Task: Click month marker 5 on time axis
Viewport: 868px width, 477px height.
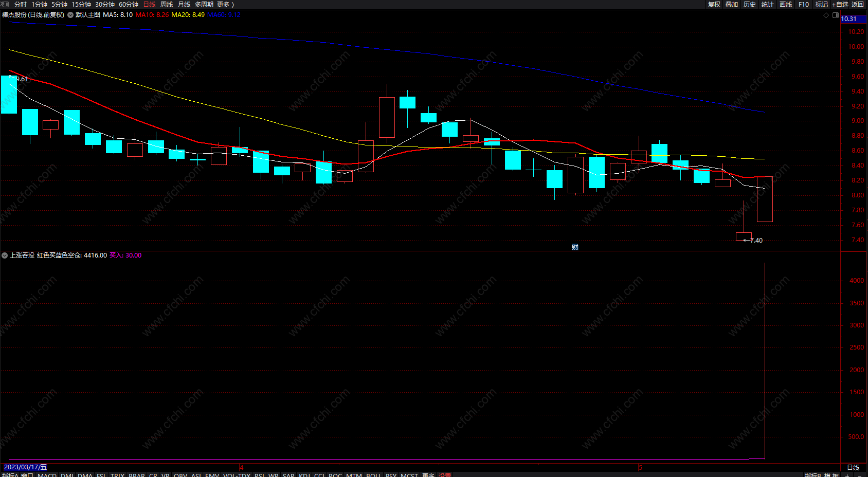Action: 640,467
